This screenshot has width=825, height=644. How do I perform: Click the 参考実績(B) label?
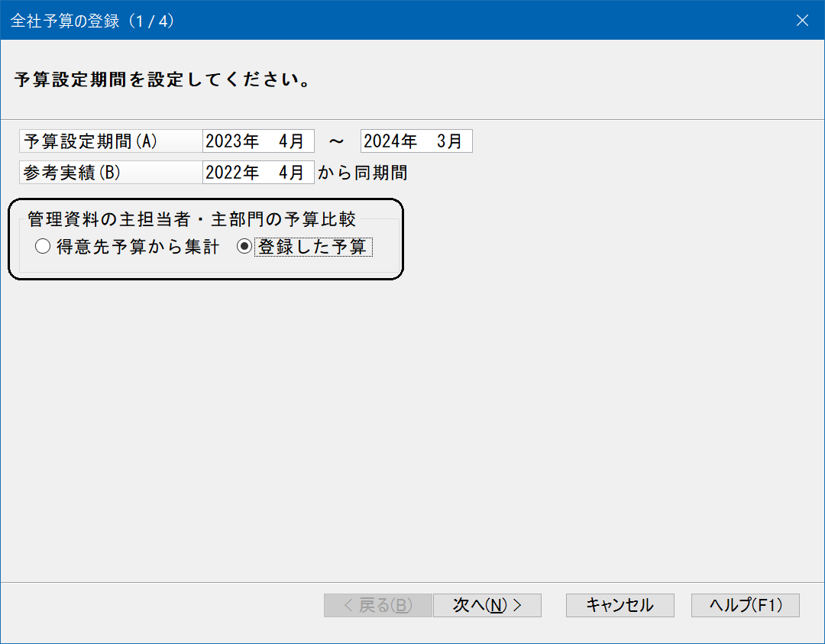click(x=73, y=173)
